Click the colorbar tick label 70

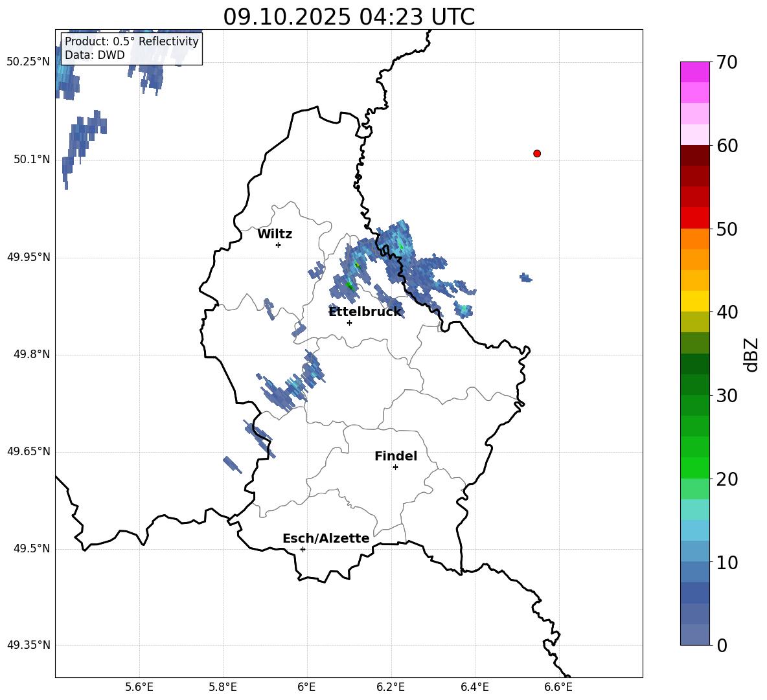(x=726, y=62)
